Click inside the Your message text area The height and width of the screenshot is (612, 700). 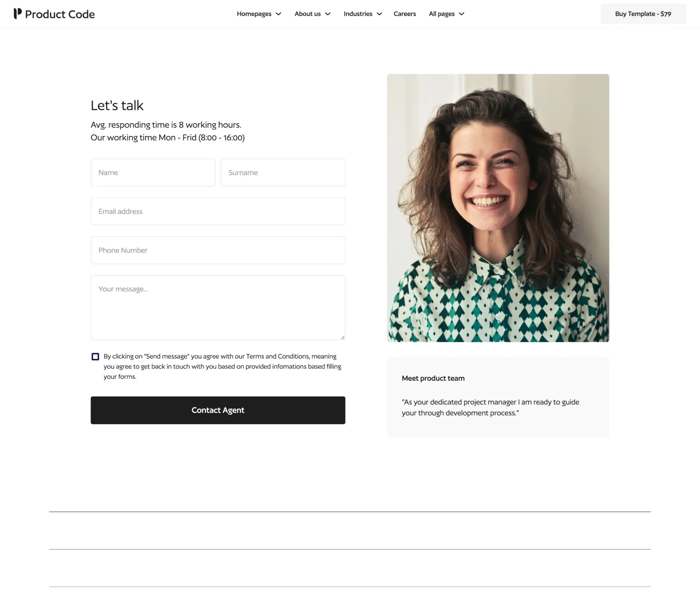coord(218,308)
